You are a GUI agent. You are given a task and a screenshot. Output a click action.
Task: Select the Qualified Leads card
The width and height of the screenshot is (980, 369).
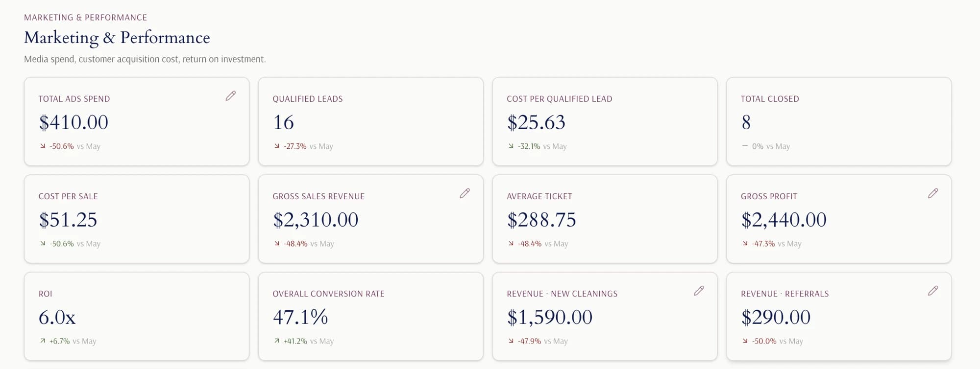pyautogui.click(x=371, y=121)
